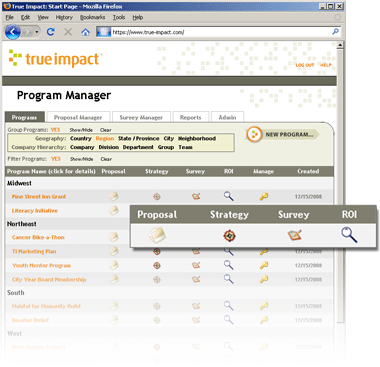The height and width of the screenshot is (367, 380).
Task: Open back/forward history dropdown arrow
Action: point(36,32)
